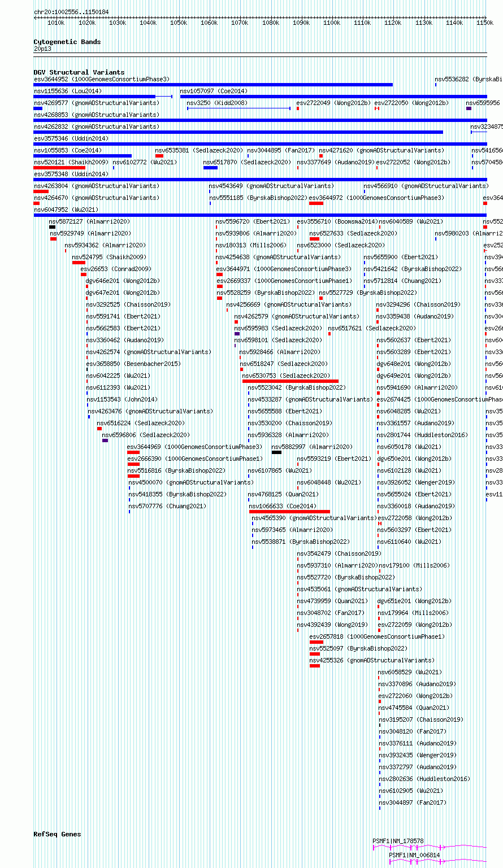The image size is (503, 868).
Task: Click nsv5712814 (Chuang2021) label
Action: pyautogui.click(x=402, y=281)
